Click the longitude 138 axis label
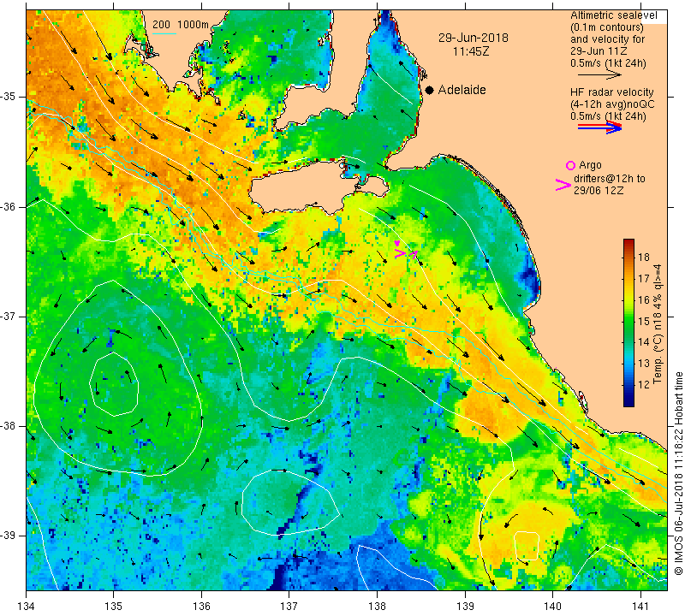Viewport: 685px width, 616px height. point(377,606)
